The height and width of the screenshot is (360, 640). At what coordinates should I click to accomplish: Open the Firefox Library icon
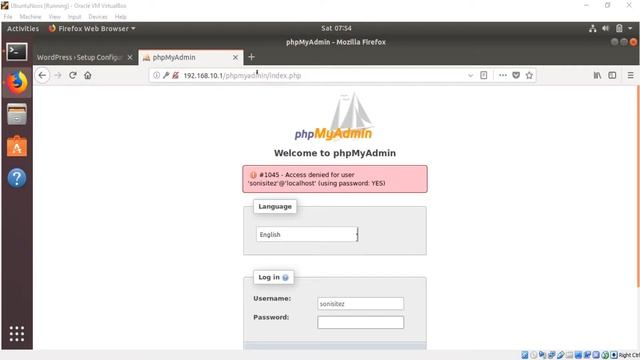click(x=597, y=75)
